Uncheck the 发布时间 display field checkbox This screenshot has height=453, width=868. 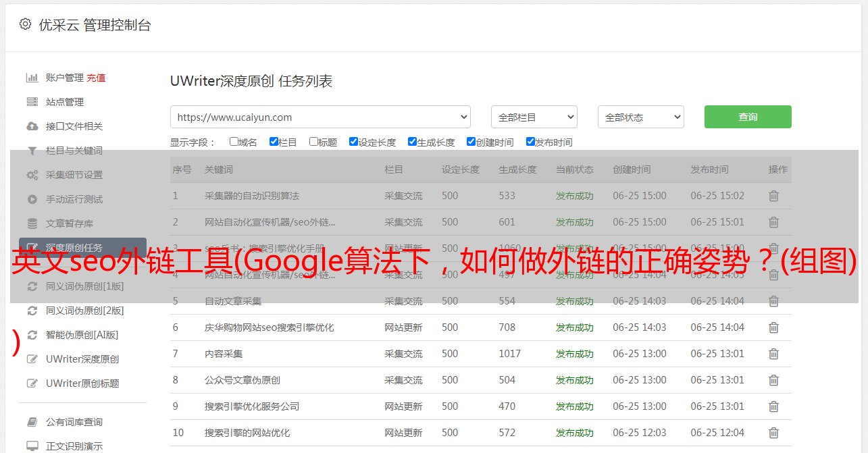(x=530, y=142)
